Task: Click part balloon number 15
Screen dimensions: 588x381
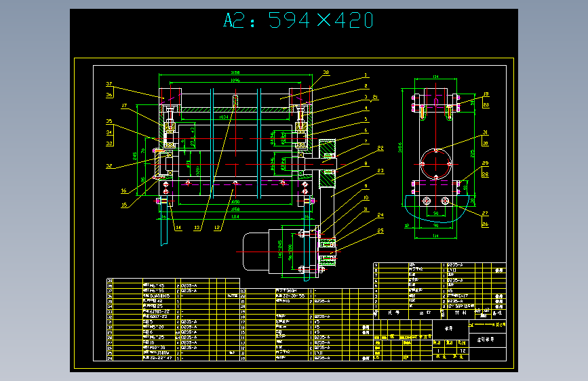Action: [x=124, y=205]
